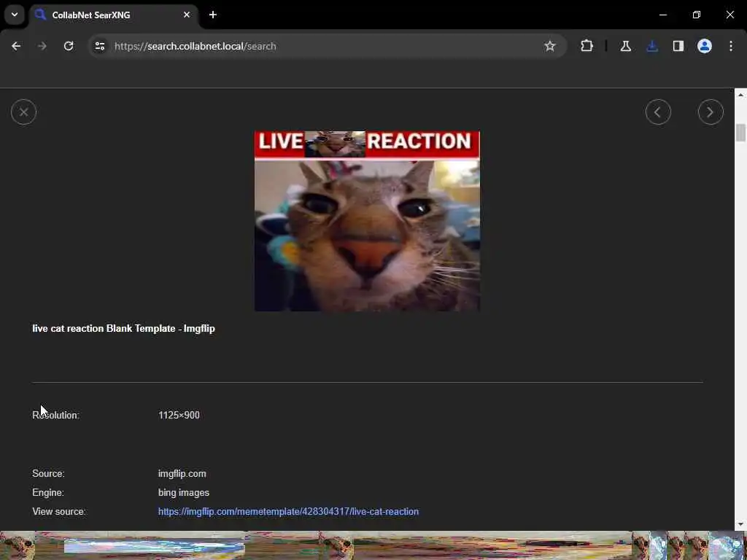Show the next image result
This screenshot has width=747, height=560.
pyautogui.click(x=711, y=112)
